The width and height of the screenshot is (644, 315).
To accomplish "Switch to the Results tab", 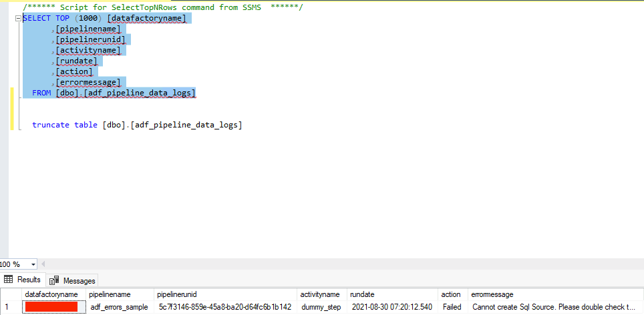I will pos(28,280).
